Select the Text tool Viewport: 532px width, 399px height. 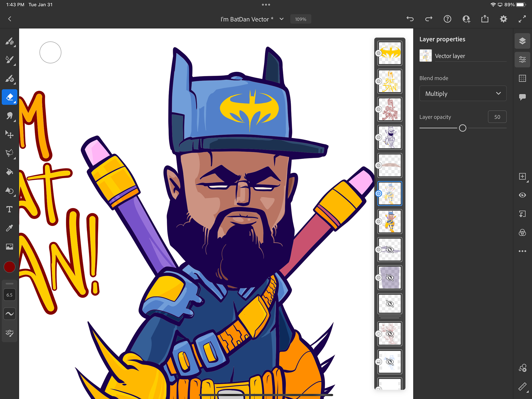click(x=9, y=209)
